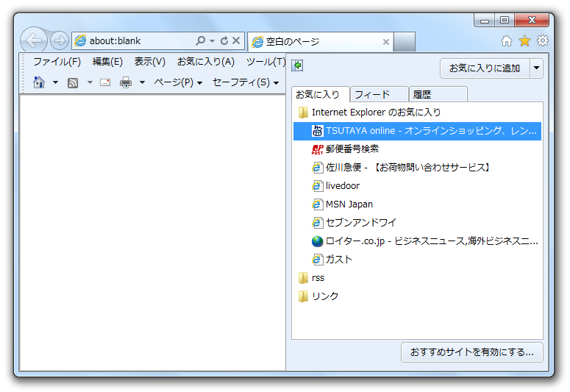Maximize the Internet Explorer window
The height and width of the screenshot is (392, 570).
click(x=505, y=20)
